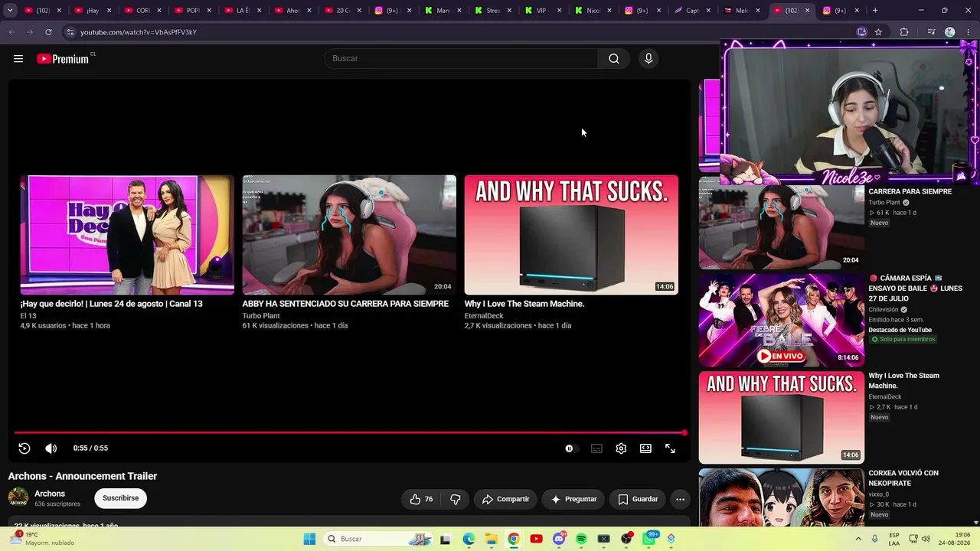Save the video with Guardar

pos(638,499)
